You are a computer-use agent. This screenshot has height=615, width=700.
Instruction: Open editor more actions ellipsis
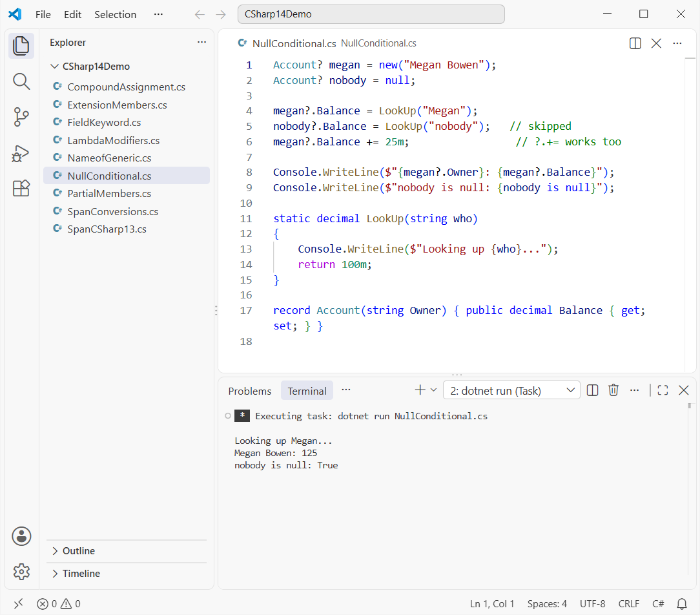pos(677,43)
